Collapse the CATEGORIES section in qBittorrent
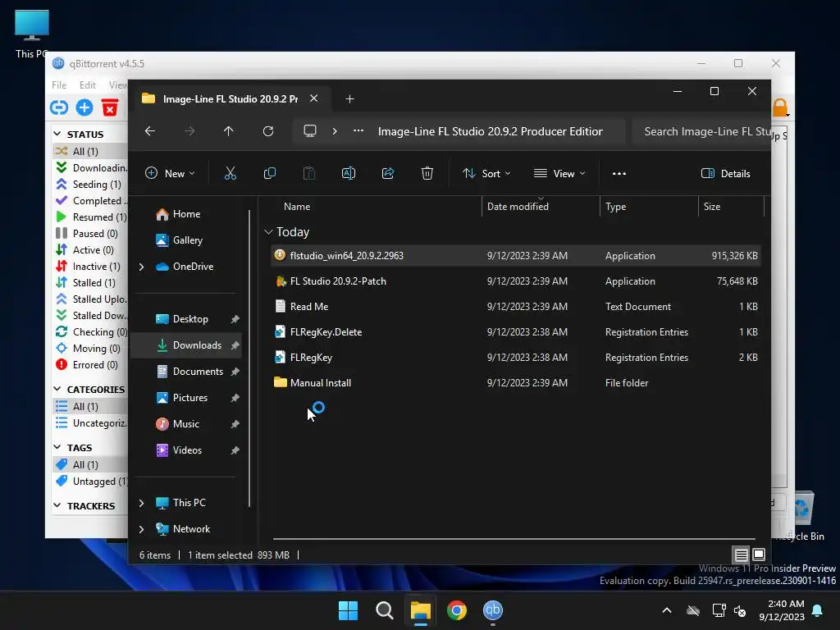This screenshot has height=630, width=840. click(x=57, y=389)
